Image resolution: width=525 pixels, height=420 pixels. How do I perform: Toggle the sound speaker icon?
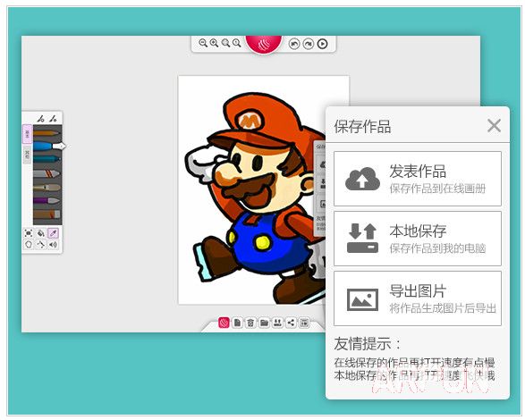pos(53,245)
